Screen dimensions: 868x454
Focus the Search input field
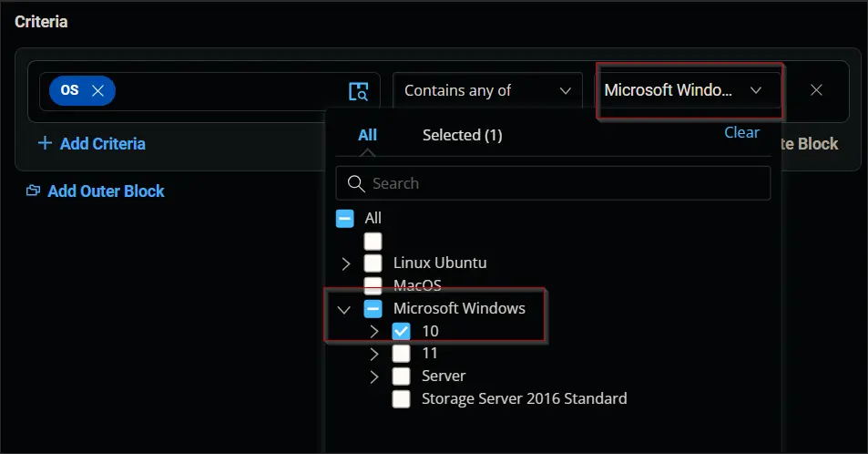(x=553, y=183)
